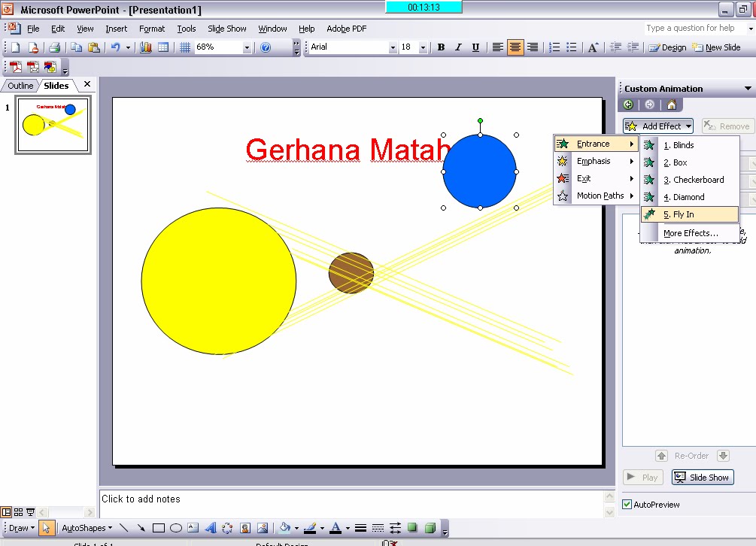Switch to the Outline tab
The height and width of the screenshot is (546, 756).
[19, 85]
